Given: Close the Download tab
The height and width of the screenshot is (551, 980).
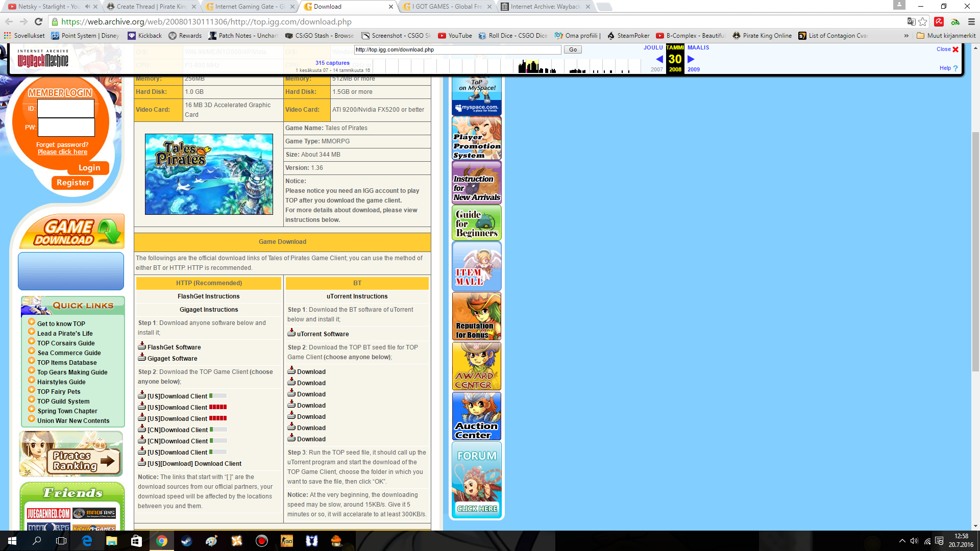Looking at the screenshot, I should click(x=391, y=7).
